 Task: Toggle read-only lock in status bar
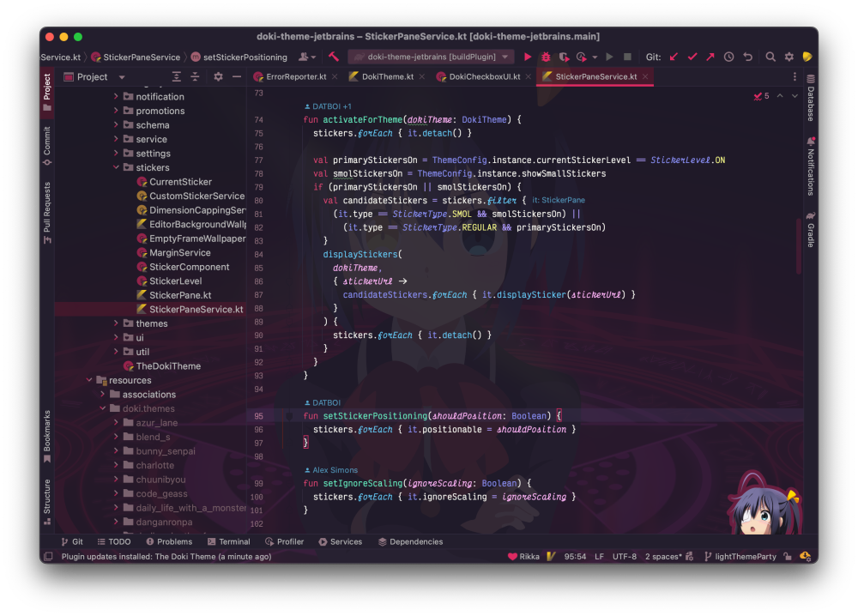(x=788, y=556)
